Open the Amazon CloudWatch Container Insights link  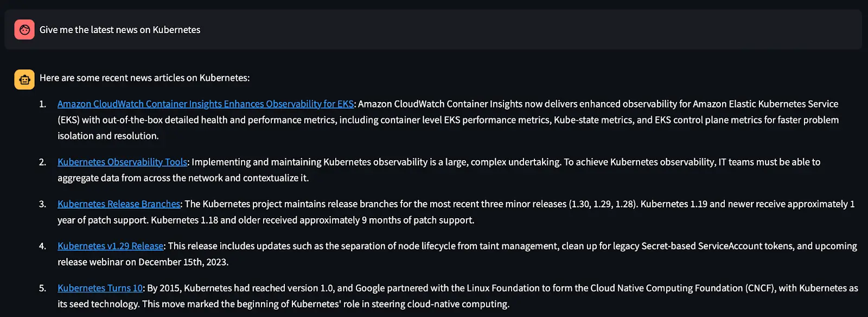click(x=206, y=104)
